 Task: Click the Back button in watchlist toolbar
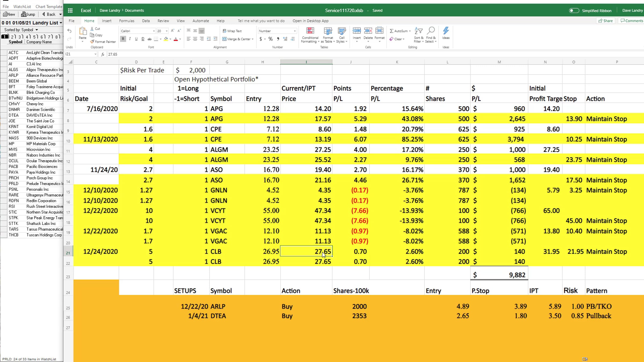pos(49,14)
